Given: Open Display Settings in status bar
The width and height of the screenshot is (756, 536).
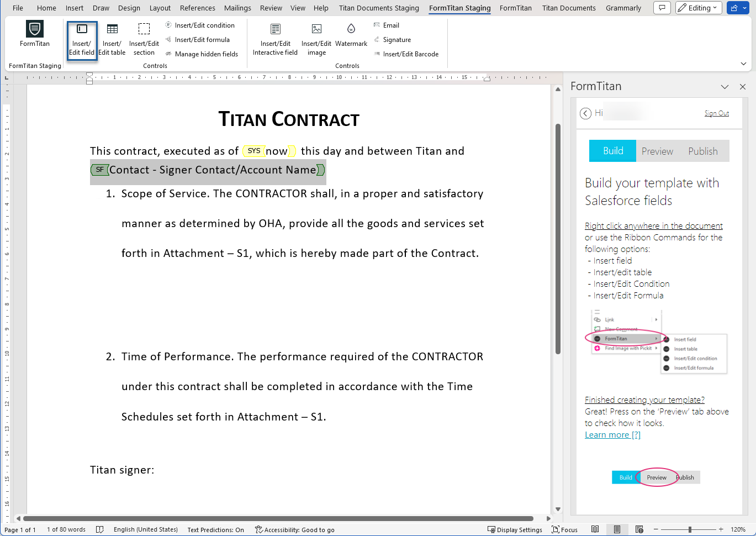Looking at the screenshot, I should (515, 529).
